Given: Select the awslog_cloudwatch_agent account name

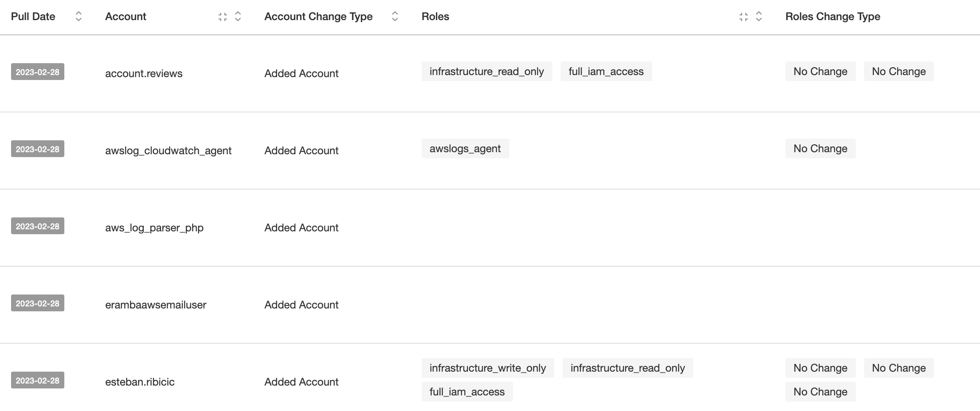Looking at the screenshot, I should click(x=168, y=151).
